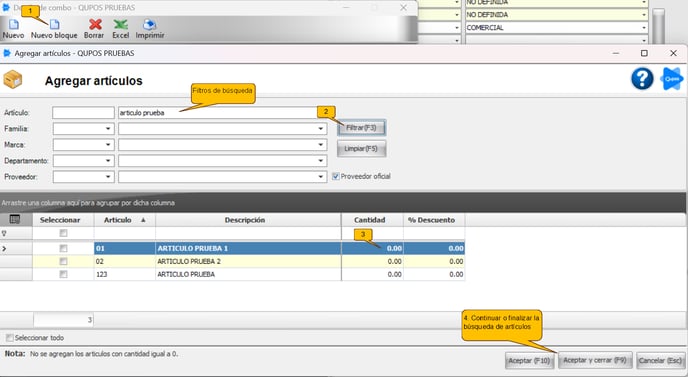Open the Familia description dropdown
Image resolution: width=688 pixels, height=377 pixels.
tap(321, 129)
